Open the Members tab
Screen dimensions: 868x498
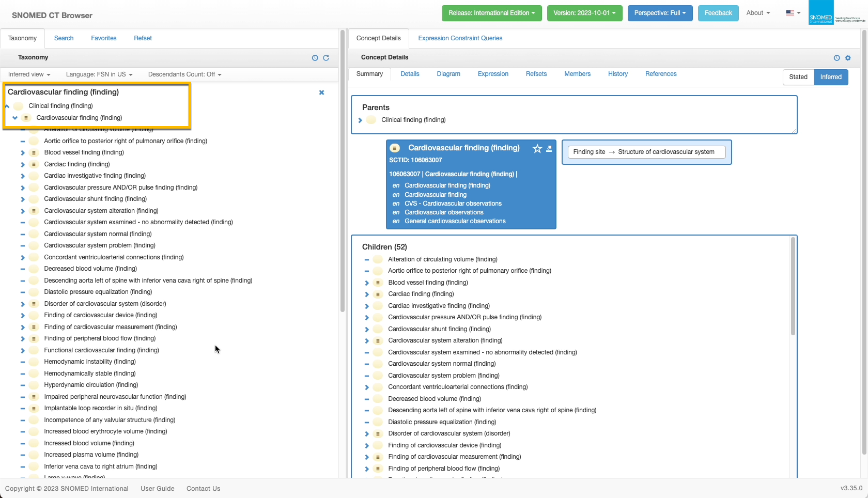point(577,74)
